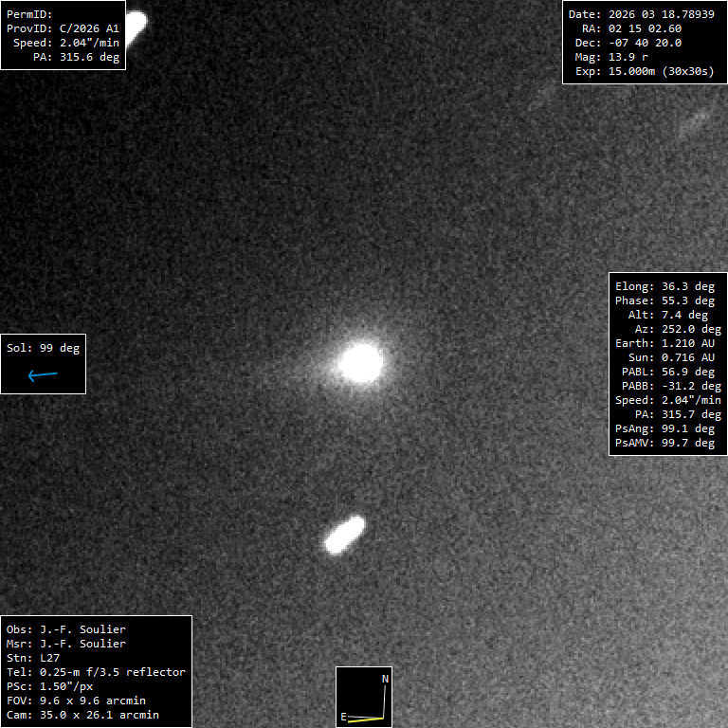Click the bright comet nucleus in the image
The width and height of the screenshot is (728, 728).
(x=360, y=362)
